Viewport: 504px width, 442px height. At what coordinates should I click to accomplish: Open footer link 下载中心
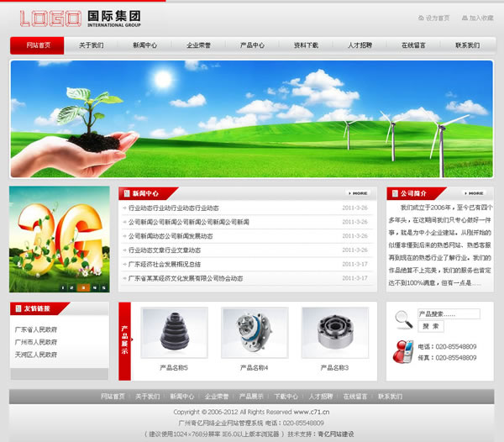point(286,397)
